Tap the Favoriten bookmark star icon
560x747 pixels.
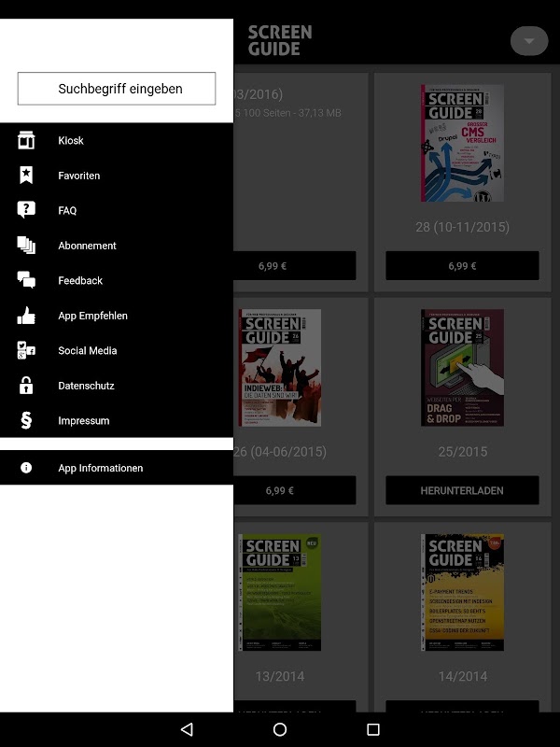pos(26,176)
